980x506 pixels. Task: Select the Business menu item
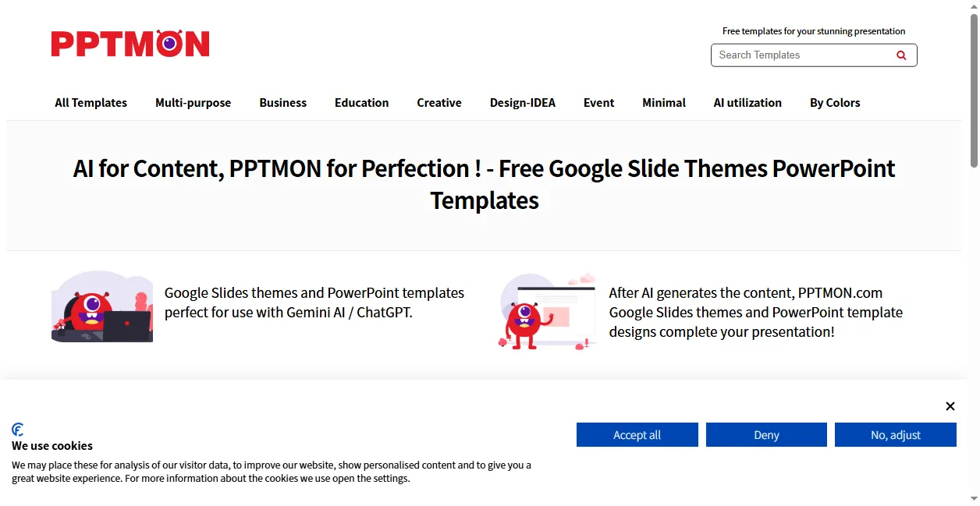point(282,103)
